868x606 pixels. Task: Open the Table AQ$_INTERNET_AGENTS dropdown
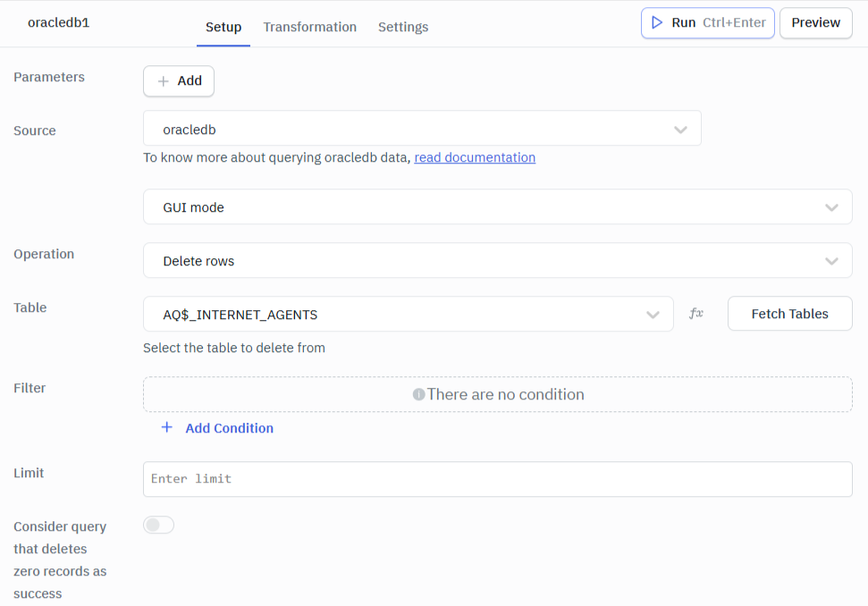[408, 315]
